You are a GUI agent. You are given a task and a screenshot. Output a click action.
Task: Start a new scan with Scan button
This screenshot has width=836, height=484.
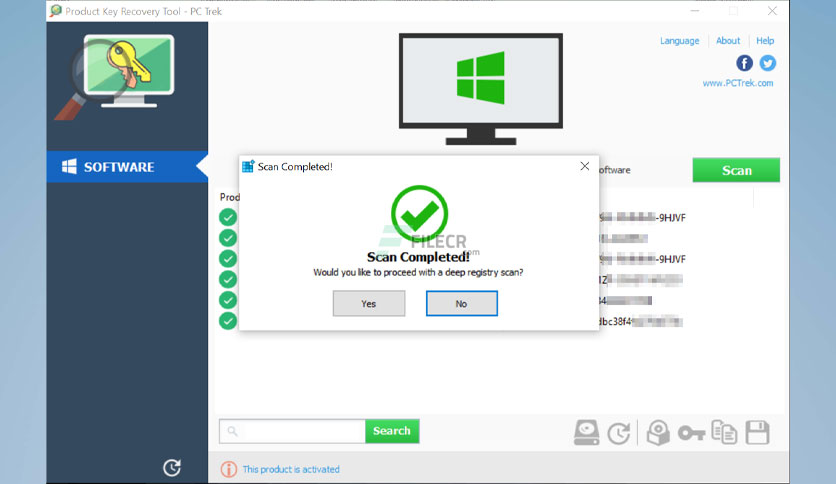736,170
